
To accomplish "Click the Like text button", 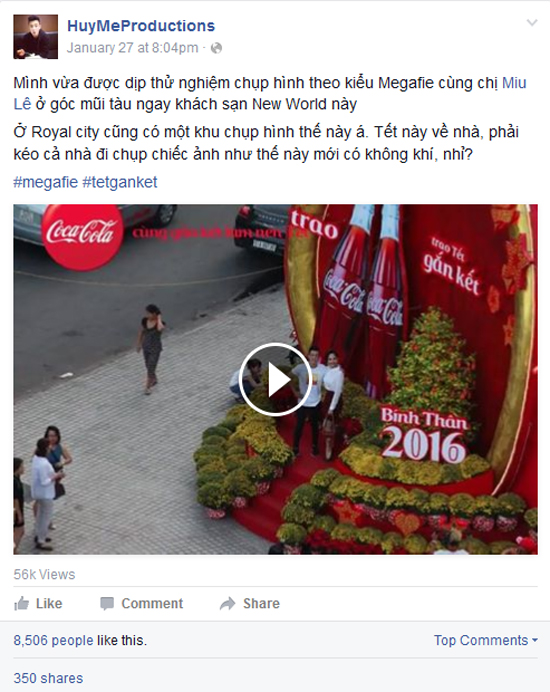I will (x=49, y=603).
